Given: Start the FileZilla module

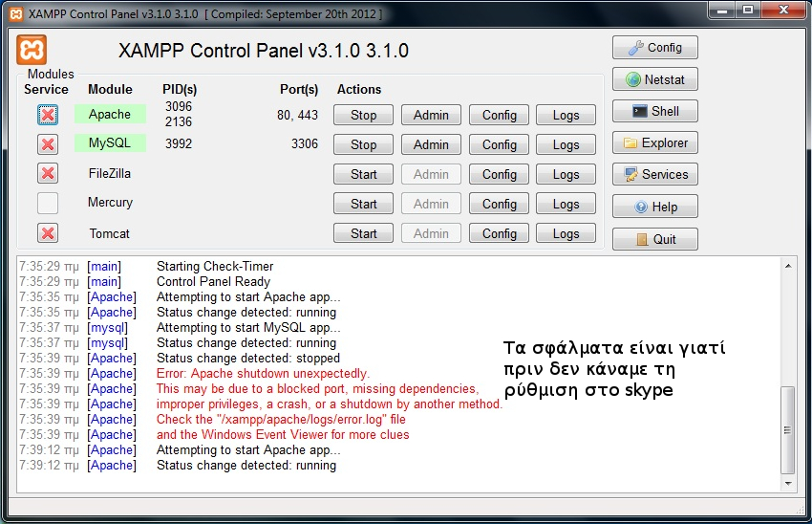Looking at the screenshot, I should (x=364, y=174).
